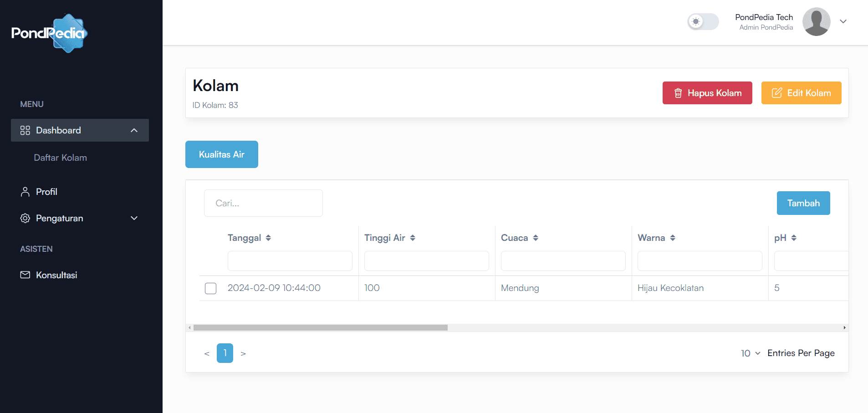Click the Tambah button
This screenshot has width=868, height=413.
[803, 203]
